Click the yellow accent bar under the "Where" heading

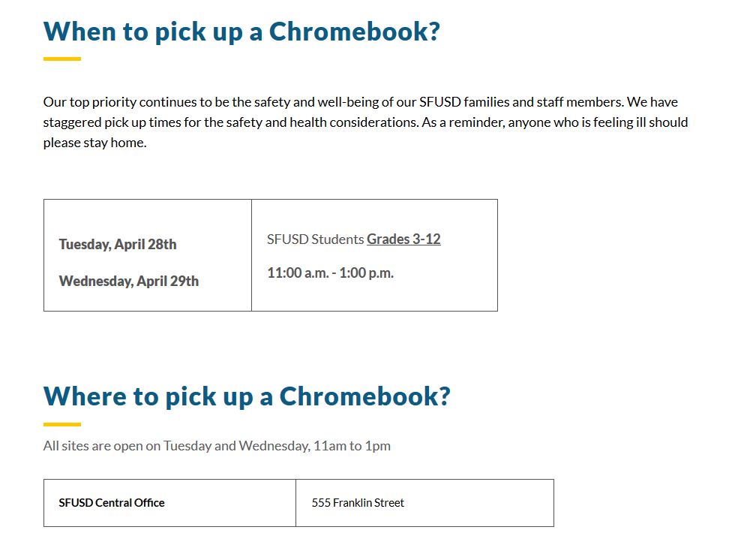click(62, 424)
